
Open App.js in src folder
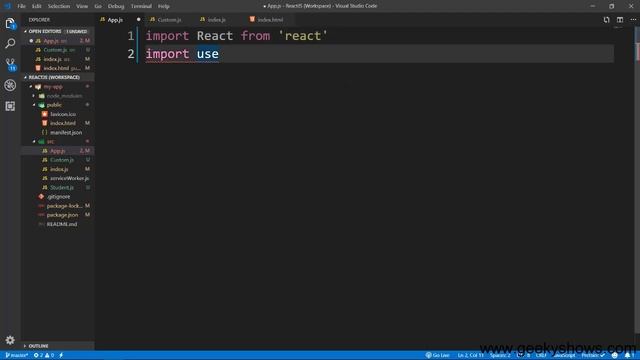pyautogui.click(x=58, y=151)
